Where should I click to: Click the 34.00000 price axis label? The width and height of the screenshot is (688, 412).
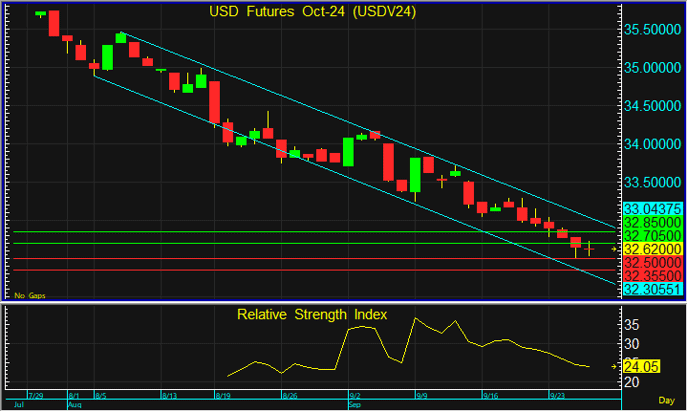click(652, 144)
